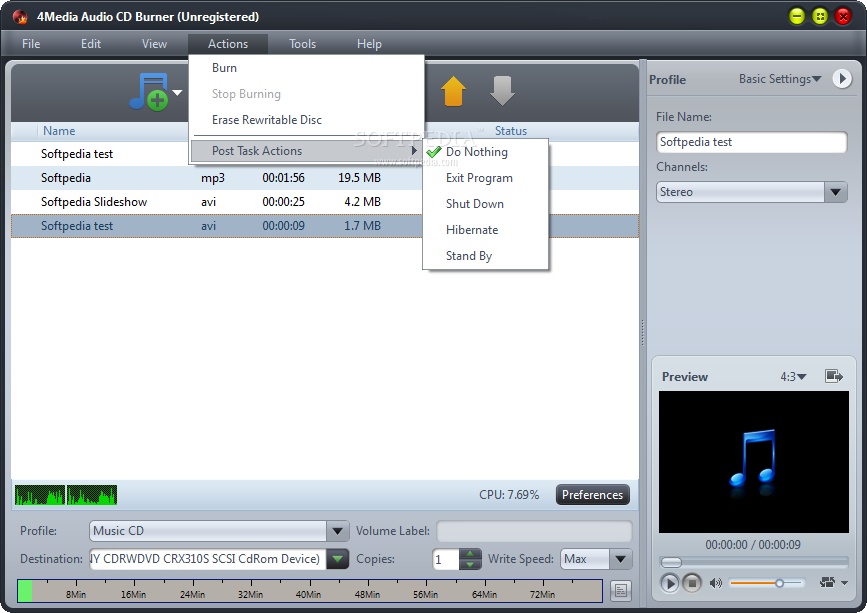Open add-file dropdown arrow beside music note
This screenshot has height=613, width=867.
pyautogui.click(x=177, y=93)
